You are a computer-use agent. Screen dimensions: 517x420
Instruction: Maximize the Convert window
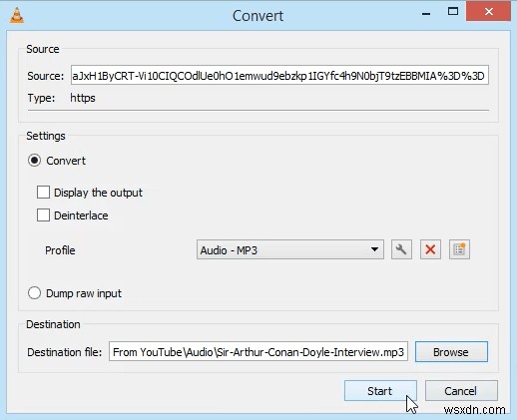453,12
